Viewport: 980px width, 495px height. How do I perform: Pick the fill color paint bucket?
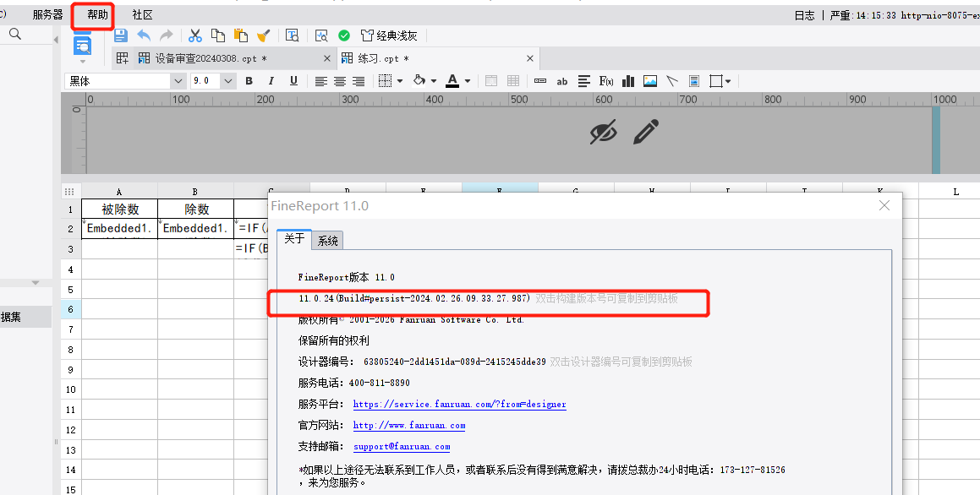click(x=419, y=80)
